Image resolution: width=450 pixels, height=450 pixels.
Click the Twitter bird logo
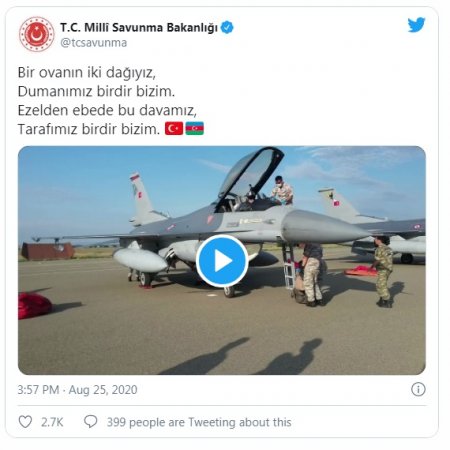point(416,25)
